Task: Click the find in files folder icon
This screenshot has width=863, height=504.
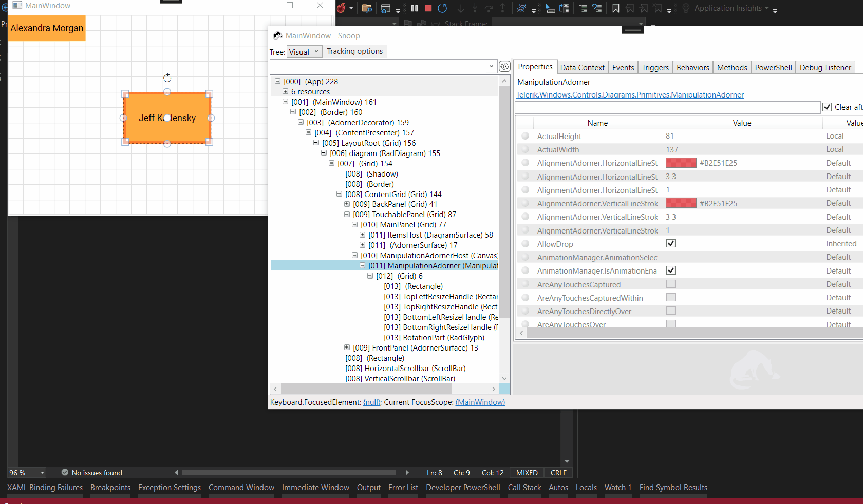Action: point(366,8)
